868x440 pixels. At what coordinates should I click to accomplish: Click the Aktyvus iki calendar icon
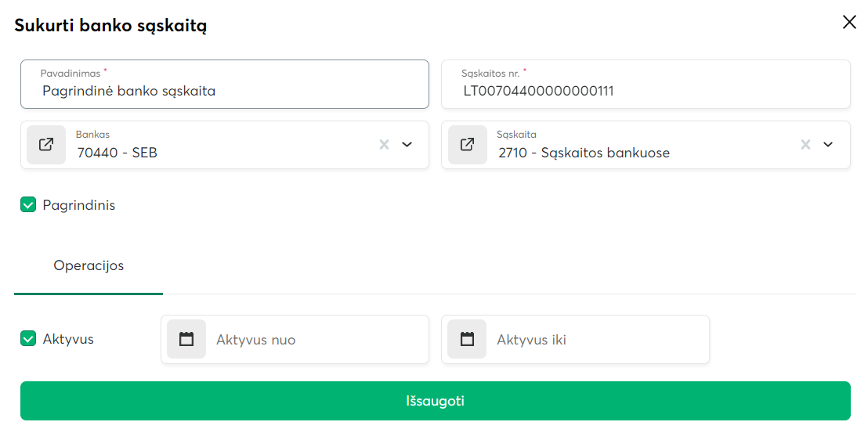pyautogui.click(x=467, y=339)
